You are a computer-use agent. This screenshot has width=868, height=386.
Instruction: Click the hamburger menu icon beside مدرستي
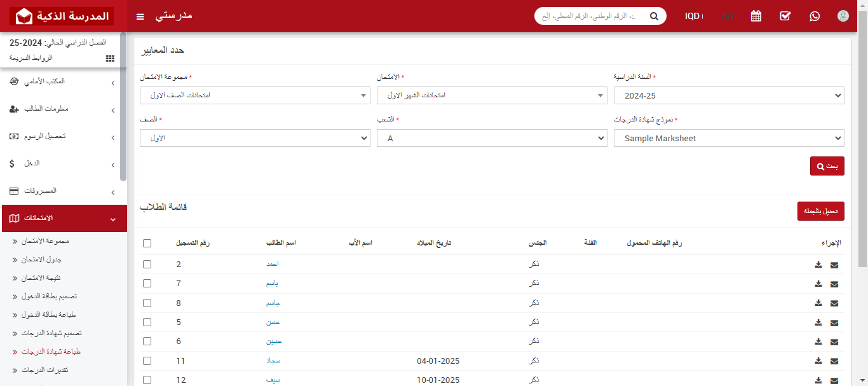click(x=140, y=17)
